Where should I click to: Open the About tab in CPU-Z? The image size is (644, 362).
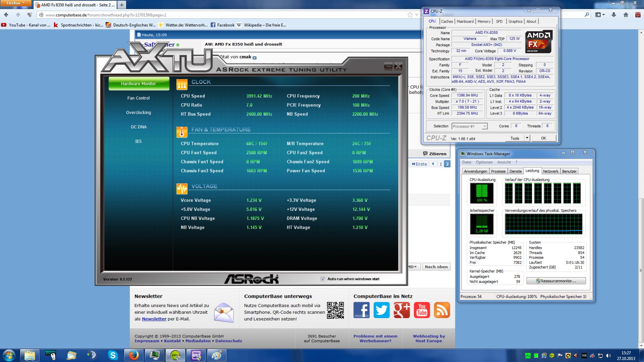pos(531,21)
